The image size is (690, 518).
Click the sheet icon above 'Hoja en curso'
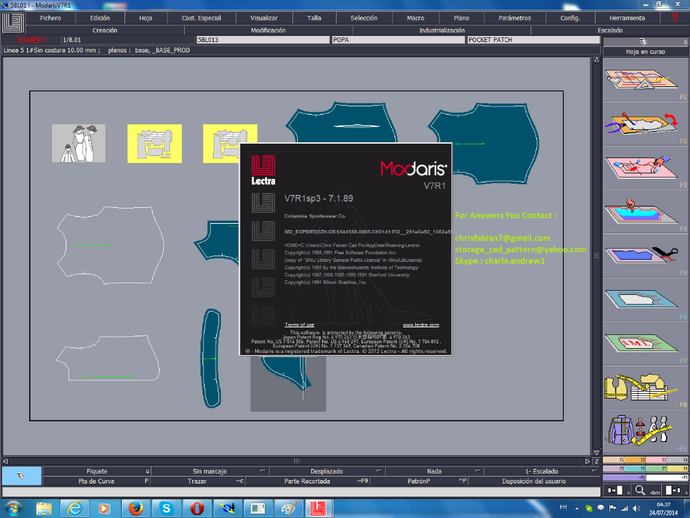(x=643, y=41)
